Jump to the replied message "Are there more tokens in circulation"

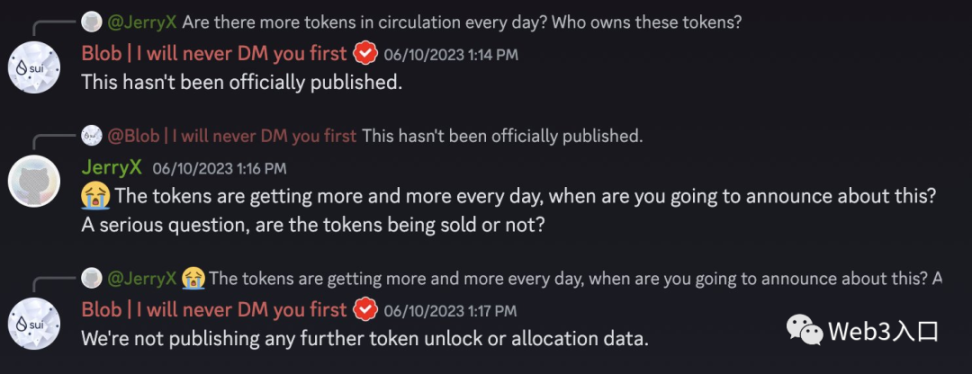click(x=462, y=22)
